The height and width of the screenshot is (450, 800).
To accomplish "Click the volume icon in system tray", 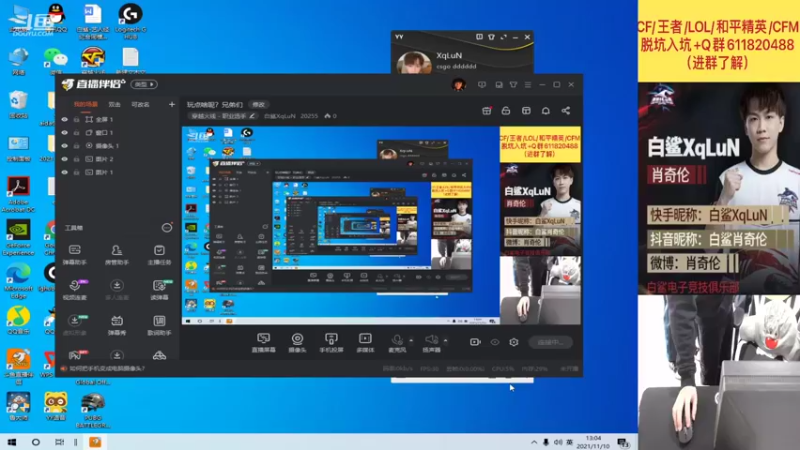I will 558,442.
